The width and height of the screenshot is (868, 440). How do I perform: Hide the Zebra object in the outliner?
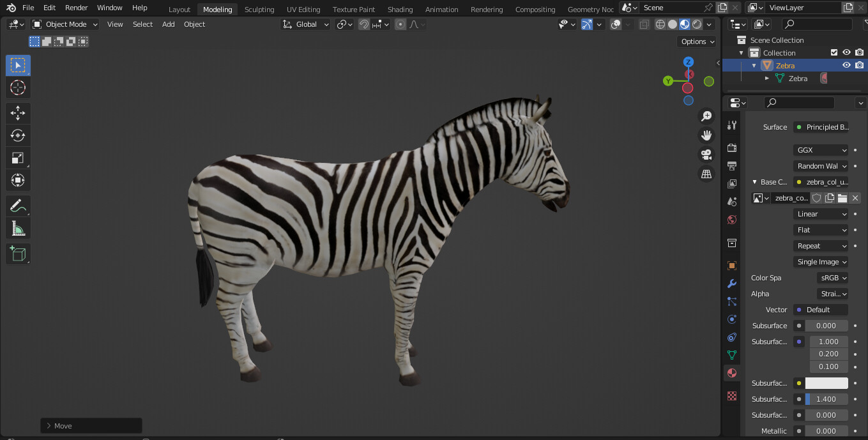click(x=846, y=64)
